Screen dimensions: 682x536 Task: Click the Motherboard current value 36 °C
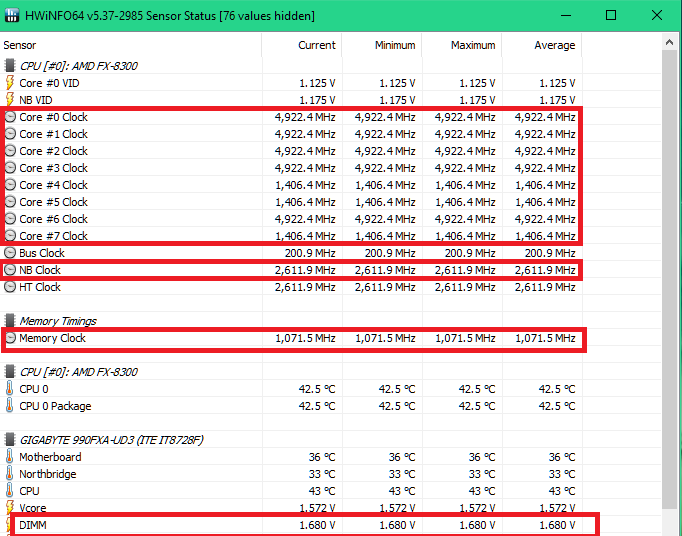[x=322, y=457]
